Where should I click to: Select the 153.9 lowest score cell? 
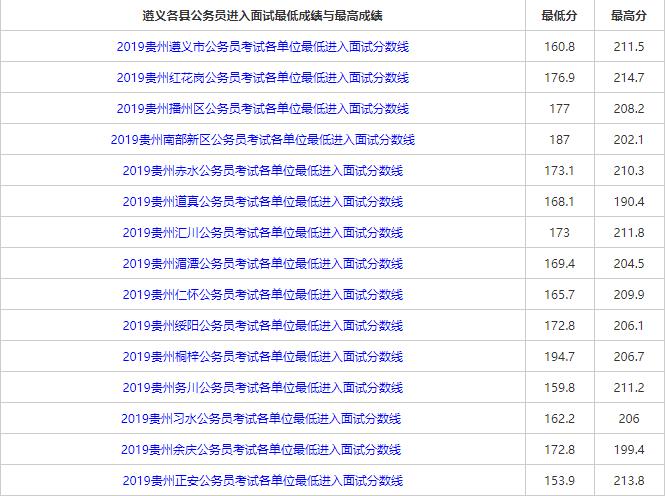(559, 480)
